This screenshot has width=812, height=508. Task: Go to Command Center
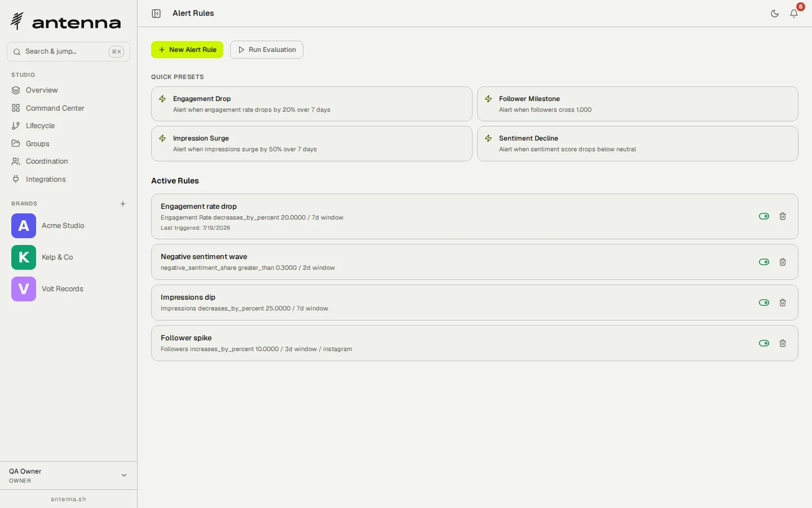[x=68, y=108]
